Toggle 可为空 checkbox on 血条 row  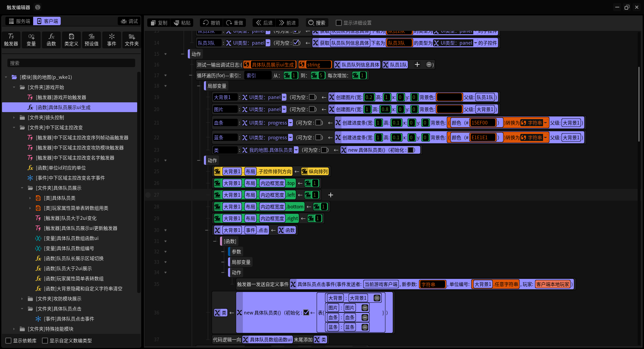pyautogui.click(x=318, y=123)
